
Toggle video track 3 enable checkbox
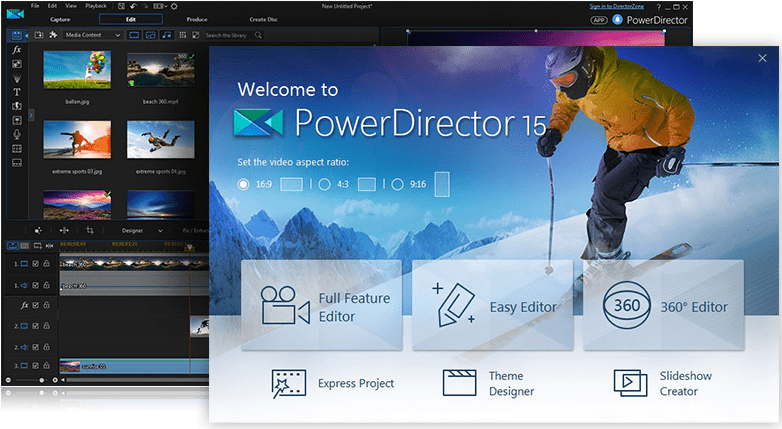[35, 366]
